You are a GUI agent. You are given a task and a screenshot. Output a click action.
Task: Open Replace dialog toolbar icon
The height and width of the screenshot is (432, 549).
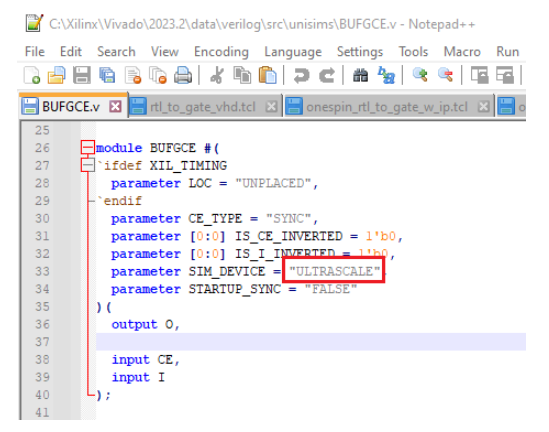386,75
